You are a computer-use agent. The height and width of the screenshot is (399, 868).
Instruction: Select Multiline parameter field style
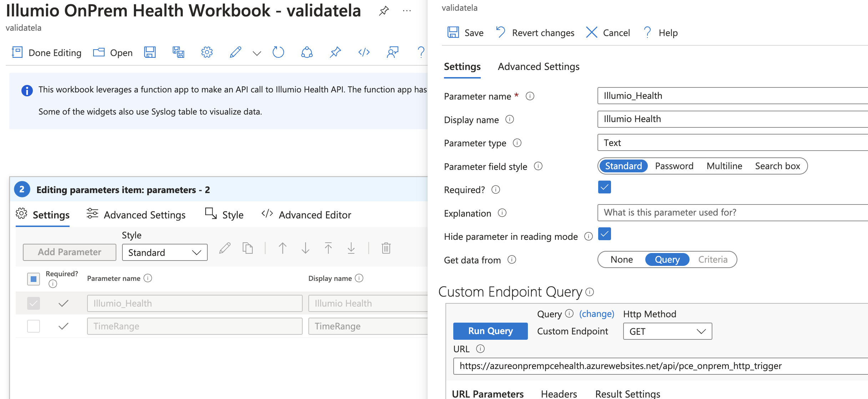click(x=724, y=166)
